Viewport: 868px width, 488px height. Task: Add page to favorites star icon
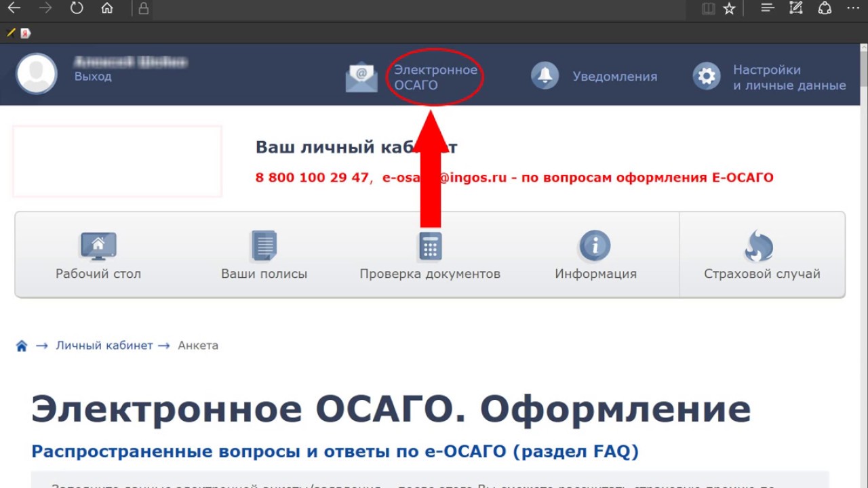[729, 9]
